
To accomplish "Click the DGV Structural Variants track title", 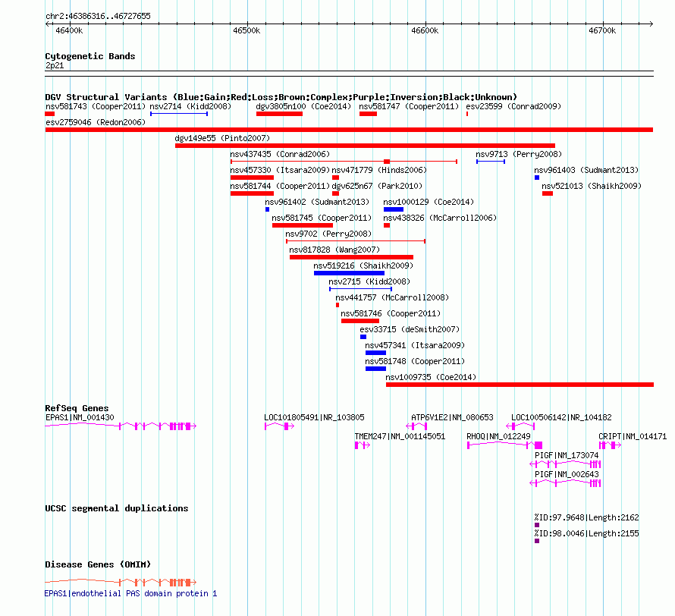I will pyautogui.click(x=281, y=97).
